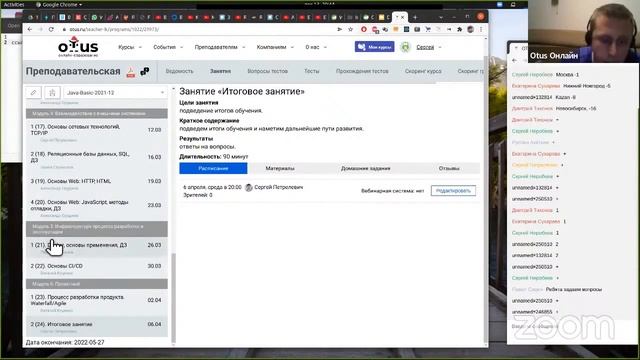This screenshot has height=360, width=640.
Task: Switch to the Ведомость tab
Action: pyautogui.click(x=179, y=71)
